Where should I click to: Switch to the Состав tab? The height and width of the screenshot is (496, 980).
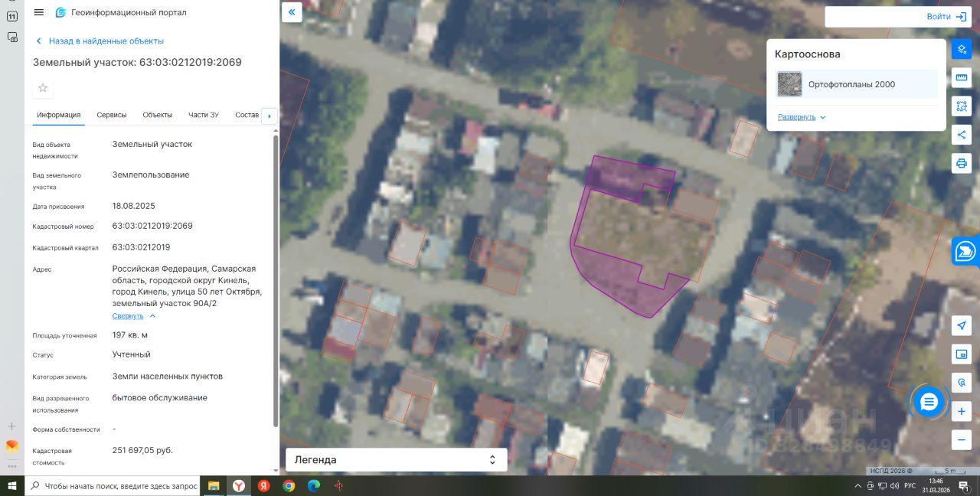coord(247,115)
